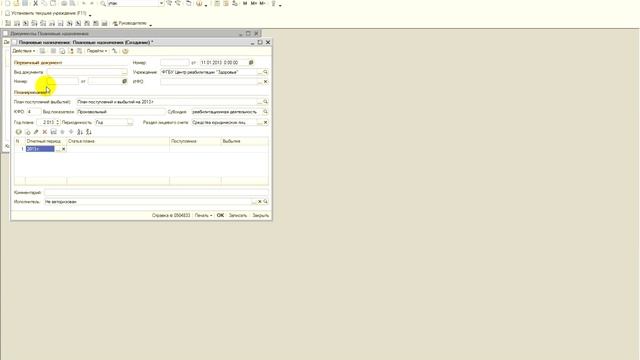The height and width of the screenshot is (360, 640).
Task: Click the help clock-like icon after Перейти
Action: click(125, 51)
